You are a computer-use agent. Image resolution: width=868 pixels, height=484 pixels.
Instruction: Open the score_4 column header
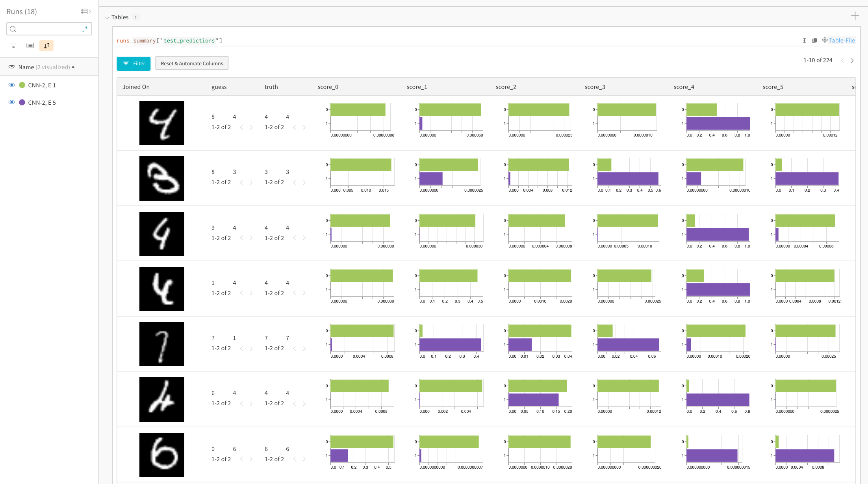point(684,87)
